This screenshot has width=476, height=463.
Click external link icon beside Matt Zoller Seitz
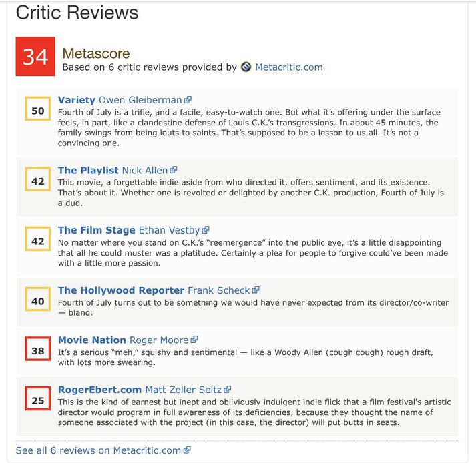coord(228,389)
